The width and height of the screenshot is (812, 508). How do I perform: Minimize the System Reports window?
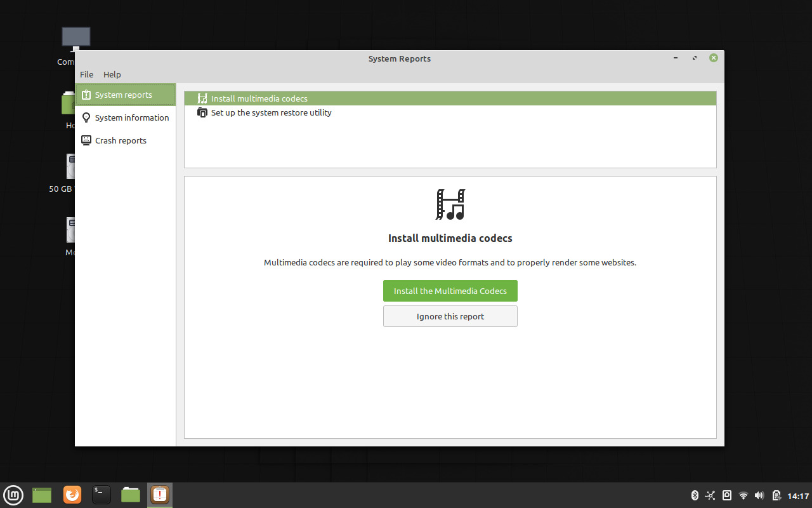pyautogui.click(x=676, y=58)
